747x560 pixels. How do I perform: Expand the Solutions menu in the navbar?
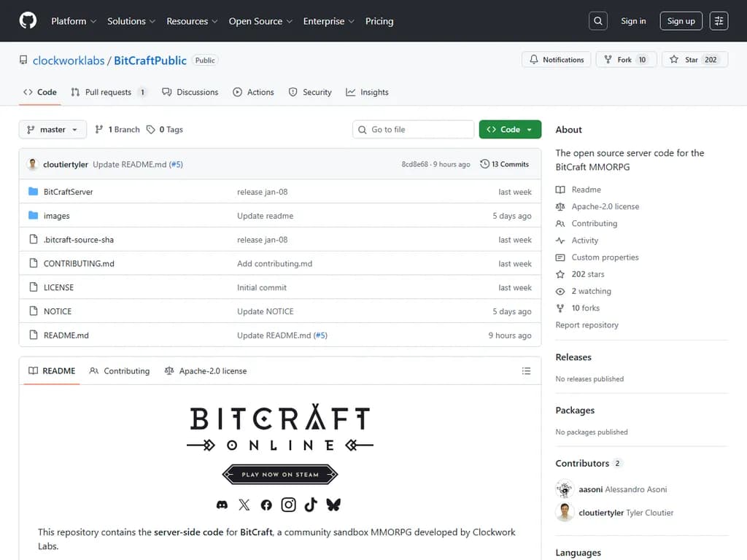pyautogui.click(x=131, y=21)
